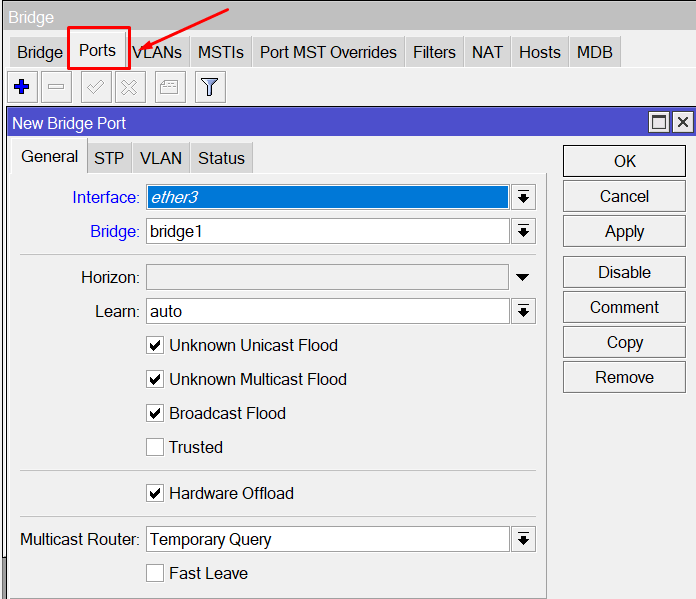This screenshot has height=599, width=696.
Task: Select the STP tab in dialog
Action: (109, 158)
